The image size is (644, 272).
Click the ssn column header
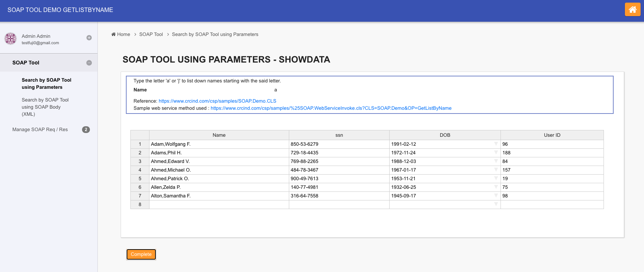[339, 135]
